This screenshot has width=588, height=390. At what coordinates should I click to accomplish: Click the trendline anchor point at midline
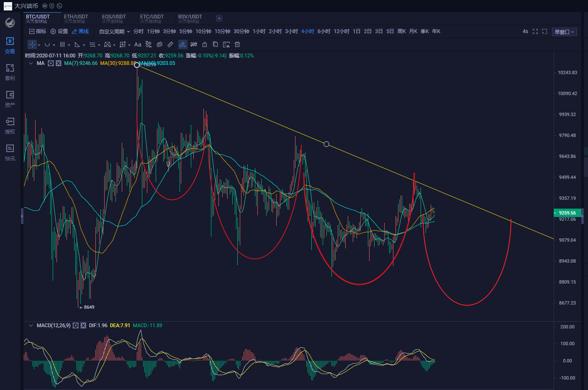click(x=326, y=144)
